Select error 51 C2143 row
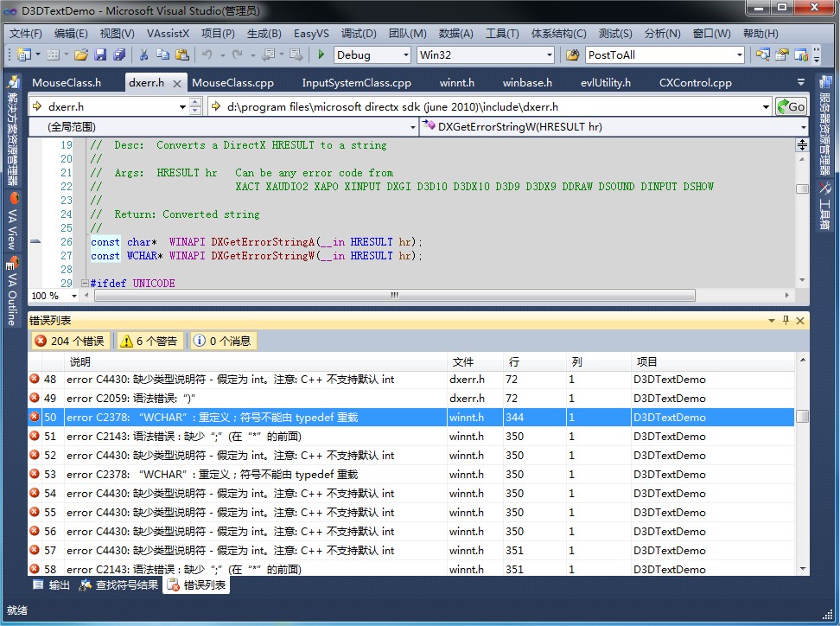The height and width of the screenshot is (626, 840). [410, 437]
